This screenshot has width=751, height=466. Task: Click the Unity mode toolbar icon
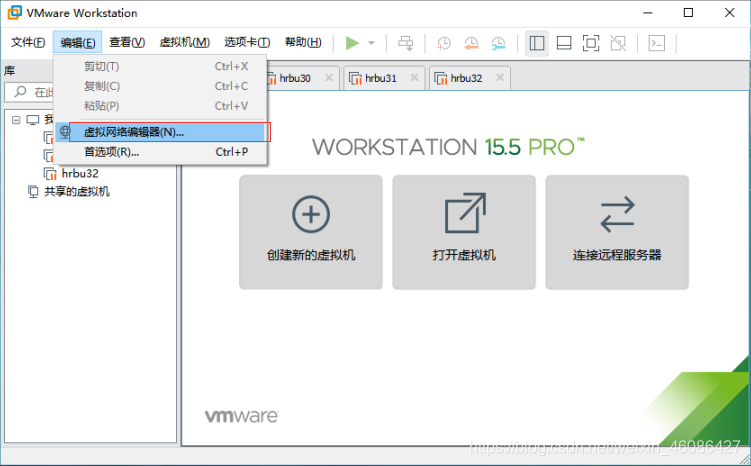tap(618, 43)
